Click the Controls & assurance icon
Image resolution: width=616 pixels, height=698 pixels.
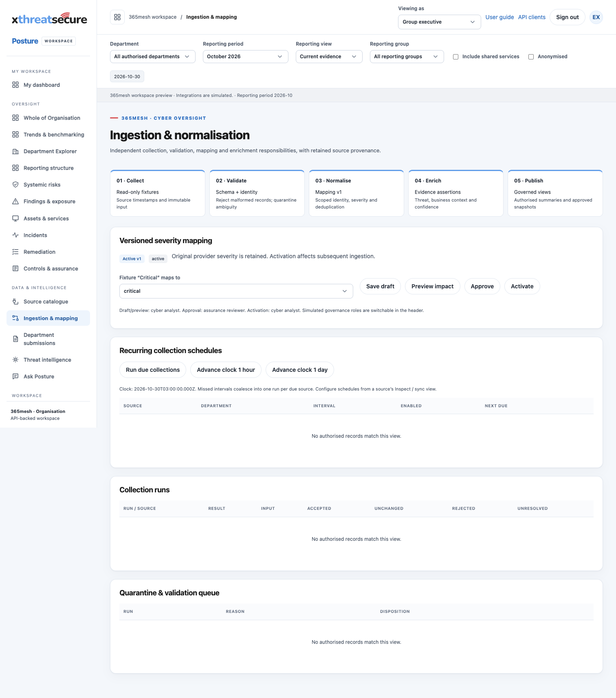(x=15, y=268)
